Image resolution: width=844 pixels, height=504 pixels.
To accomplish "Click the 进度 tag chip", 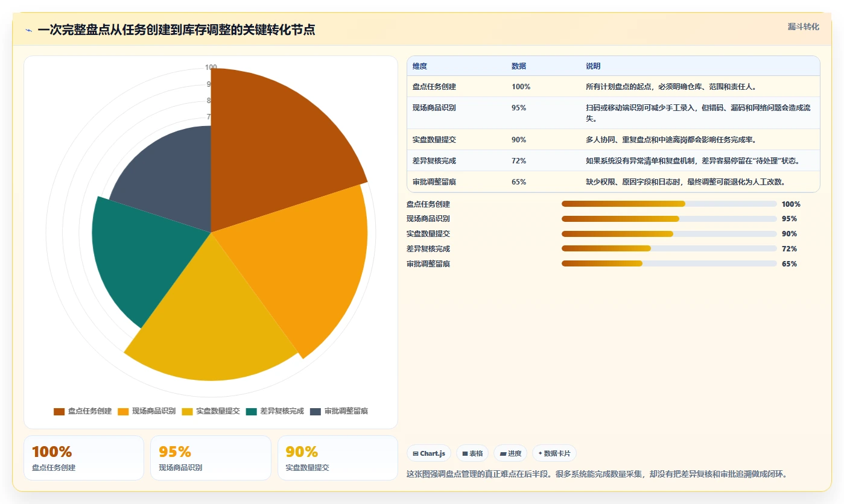I will (510, 453).
